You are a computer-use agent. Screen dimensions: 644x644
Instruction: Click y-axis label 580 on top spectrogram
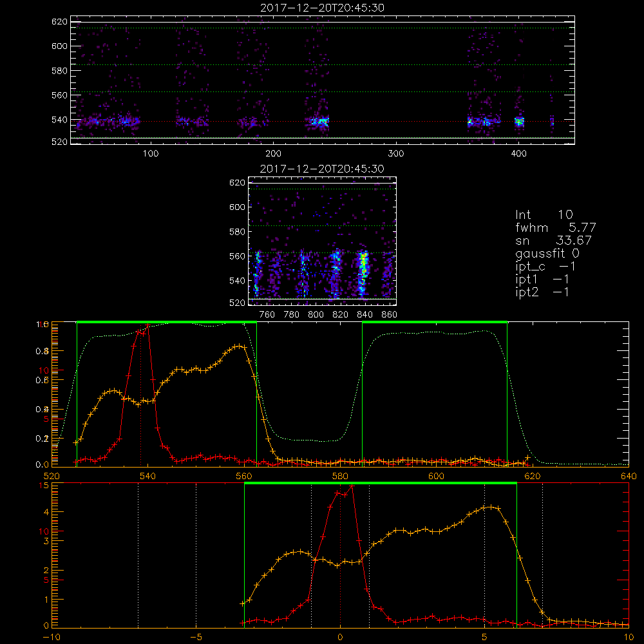59,71
